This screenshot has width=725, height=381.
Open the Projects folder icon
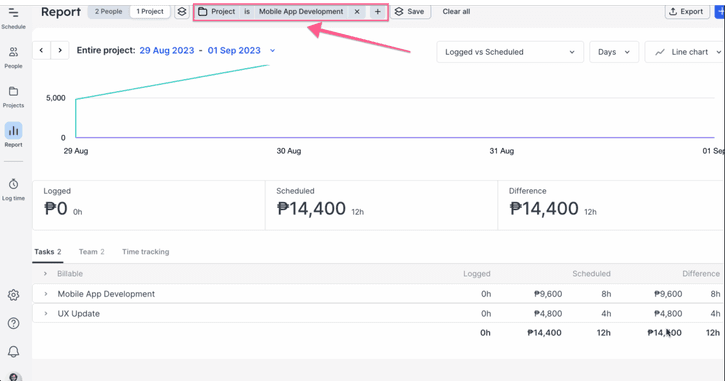(x=13, y=91)
